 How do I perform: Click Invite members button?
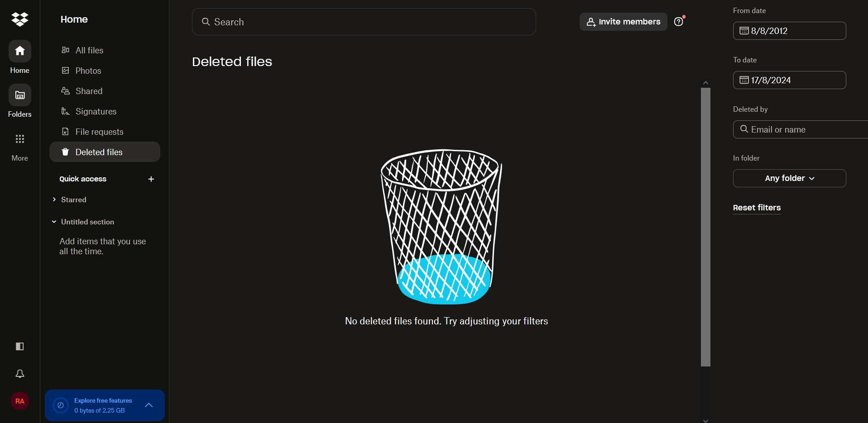623,22
